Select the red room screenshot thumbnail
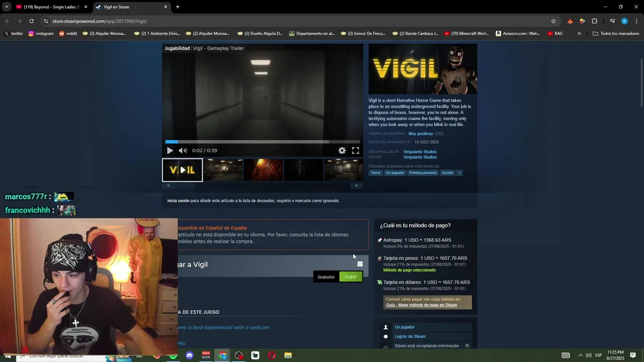644x362 pixels. [263, 170]
